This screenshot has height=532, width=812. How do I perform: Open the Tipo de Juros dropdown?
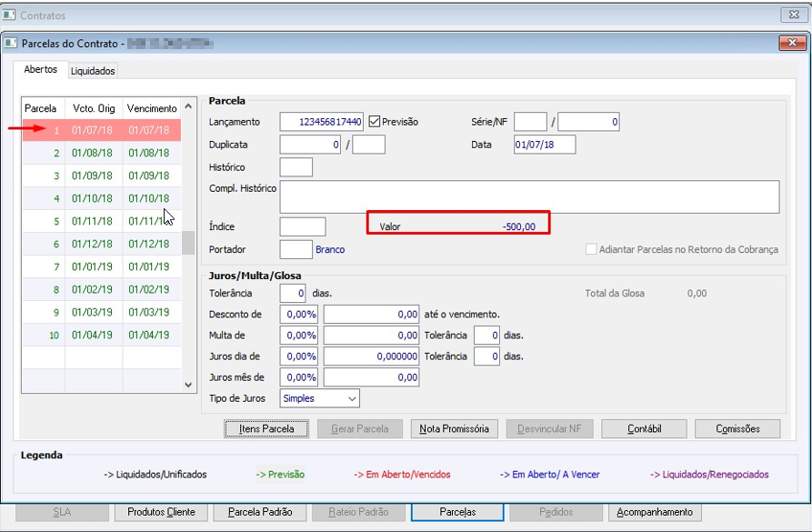(x=352, y=398)
